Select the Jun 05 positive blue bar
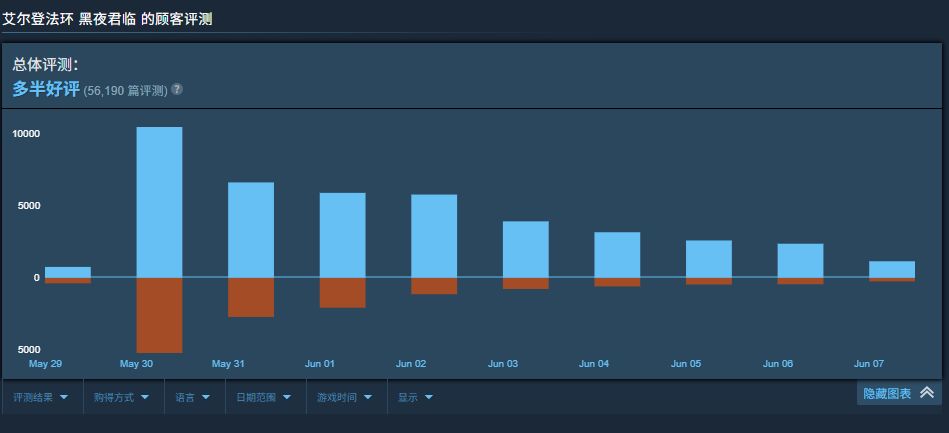The width and height of the screenshot is (949, 433). [x=709, y=259]
